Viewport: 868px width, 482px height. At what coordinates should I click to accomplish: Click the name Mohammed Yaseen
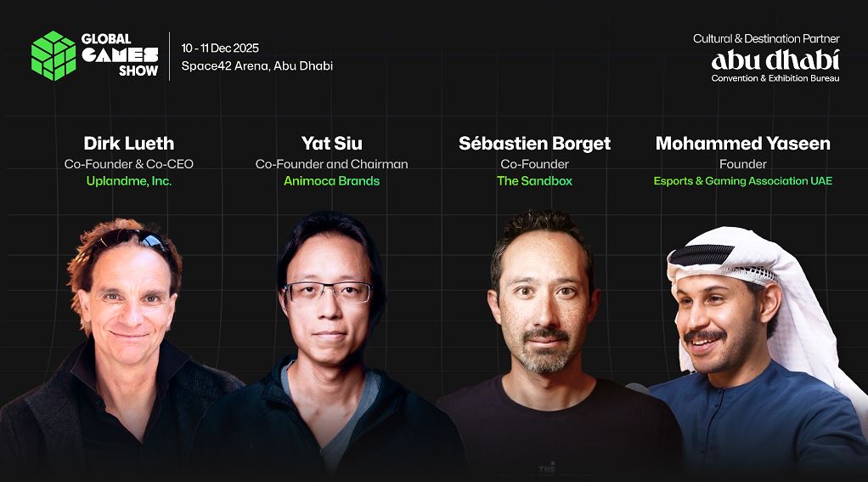pos(743,144)
